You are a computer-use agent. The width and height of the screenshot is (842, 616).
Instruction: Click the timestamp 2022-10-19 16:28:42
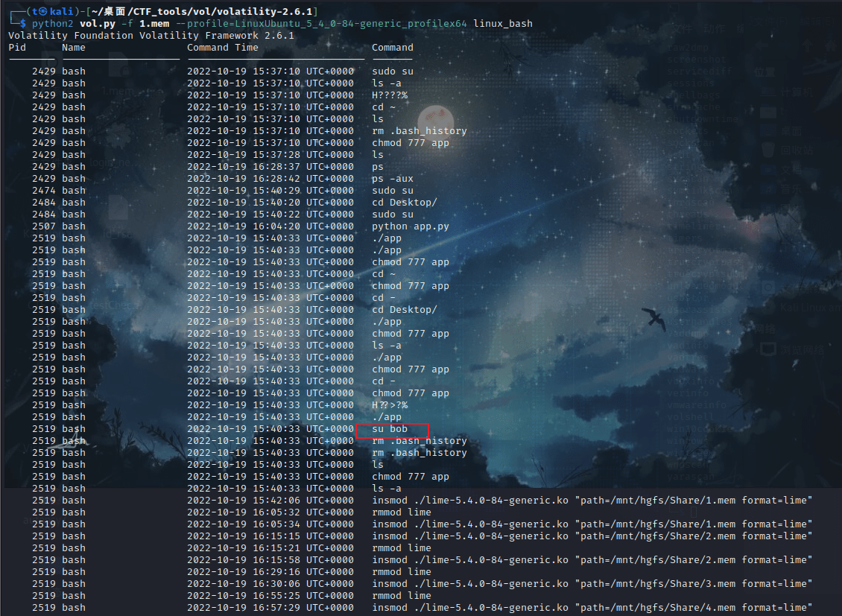[270, 179]
